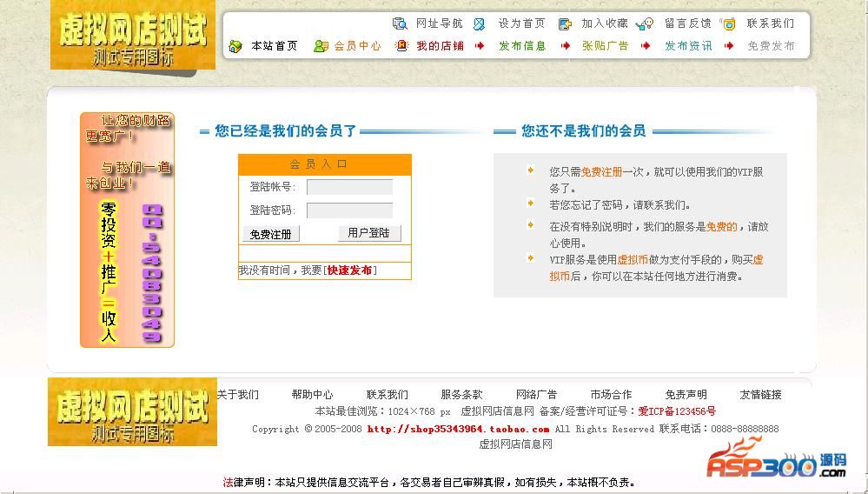868x494 pixels.
Task: Click the red arrow before 发布信息
Action: point(480,46)
